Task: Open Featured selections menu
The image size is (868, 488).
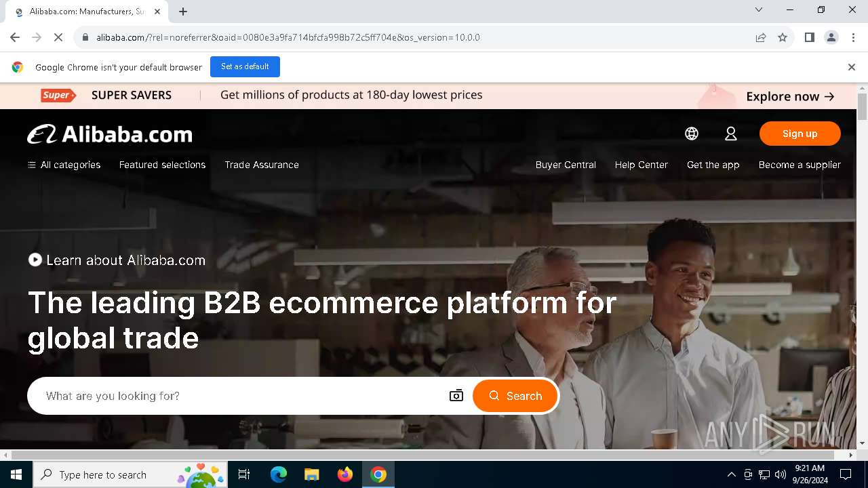Action: pos(162,165)
